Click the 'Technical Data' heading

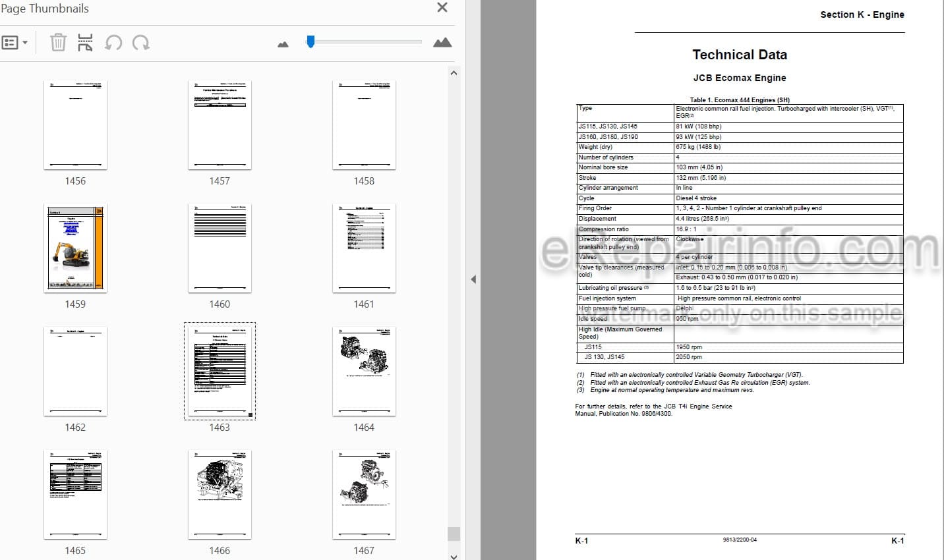(x=740, y=55)
